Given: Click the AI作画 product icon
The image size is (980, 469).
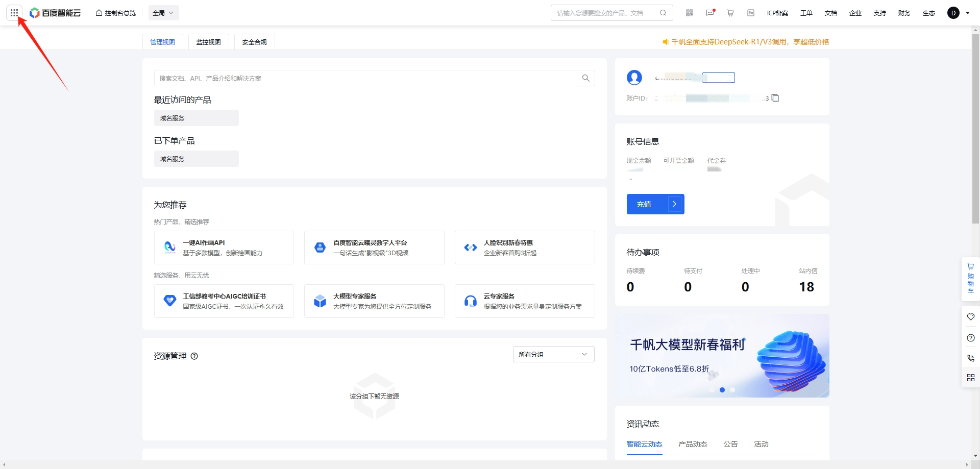Looking at the screenshot, I should click(x=170, y=248).
